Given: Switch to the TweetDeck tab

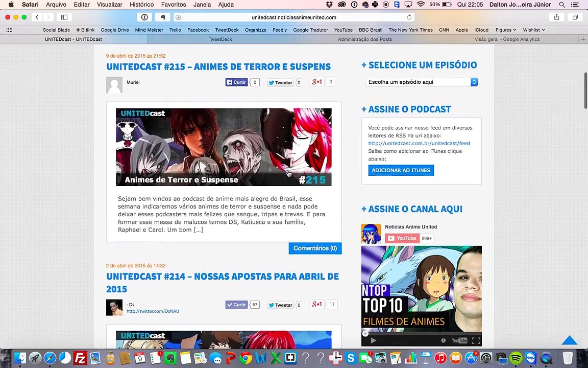Looking at the screenshot, I should coord(220,39).
